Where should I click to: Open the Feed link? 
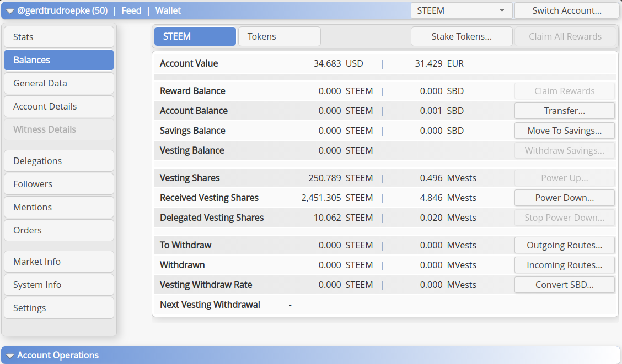(131, 10)
